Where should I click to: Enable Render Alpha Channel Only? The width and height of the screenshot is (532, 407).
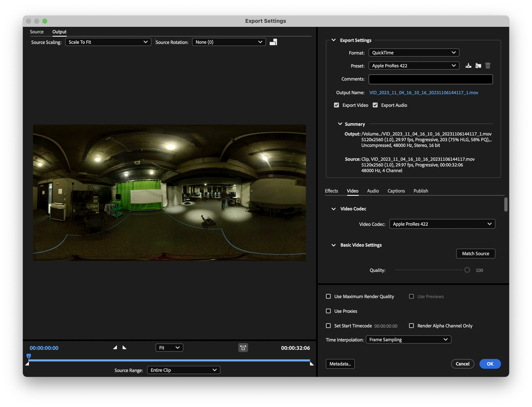[411, 326]
